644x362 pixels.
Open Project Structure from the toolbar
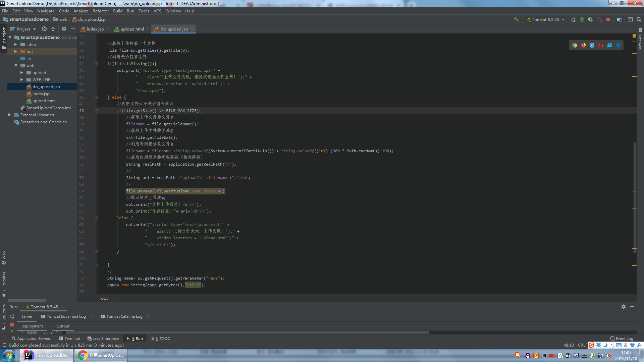(x=619, y=19)
